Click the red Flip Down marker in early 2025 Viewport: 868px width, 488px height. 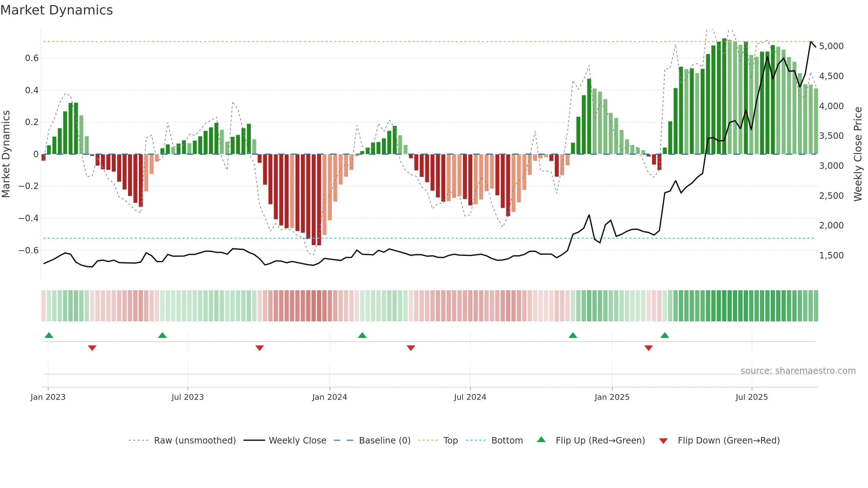(x=648, y=348)
